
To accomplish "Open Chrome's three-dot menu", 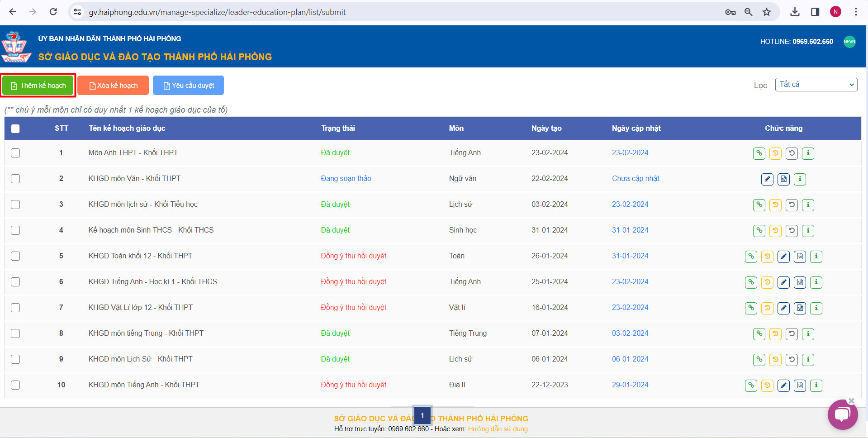I will click(x=856, y=12).
